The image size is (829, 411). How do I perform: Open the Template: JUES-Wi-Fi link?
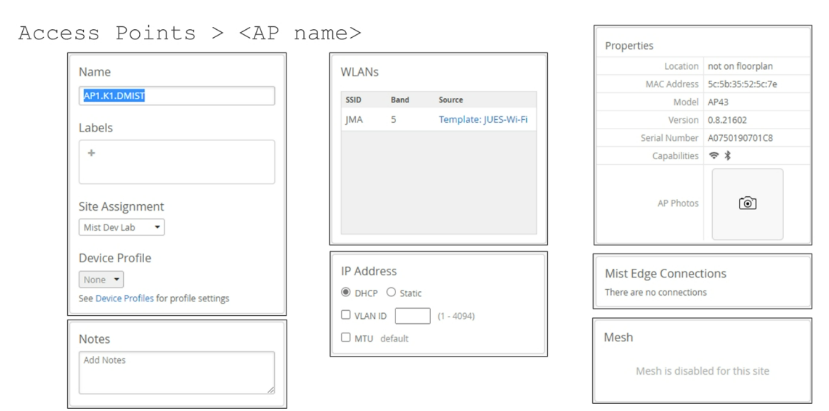pyautogui.click(x=483, y=120)
